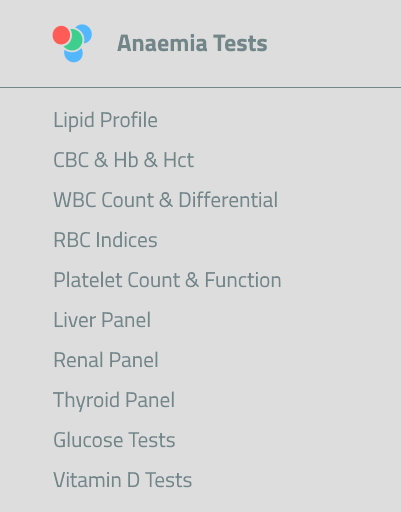Image resolution: width=401 pixels, height=512 pixels.
Task: Click the upper blue circle of the logo
Action: (x=85, y=33)
